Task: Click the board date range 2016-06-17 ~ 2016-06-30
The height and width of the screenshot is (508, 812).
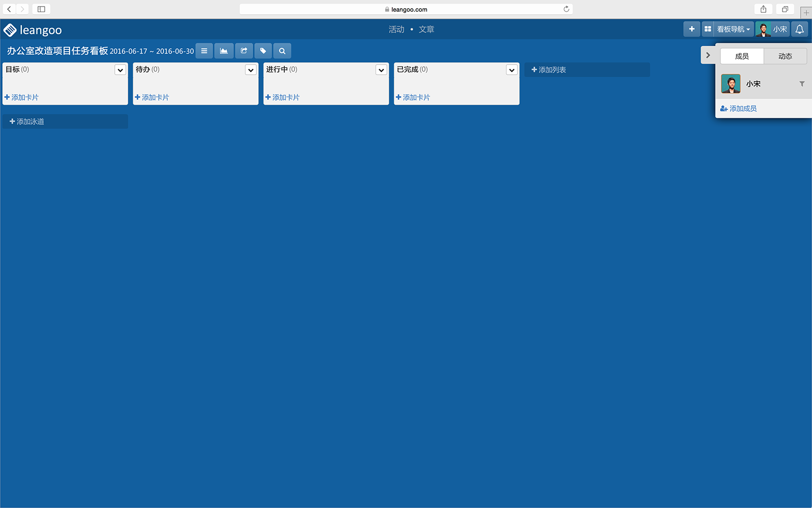Action: [152, 51]
